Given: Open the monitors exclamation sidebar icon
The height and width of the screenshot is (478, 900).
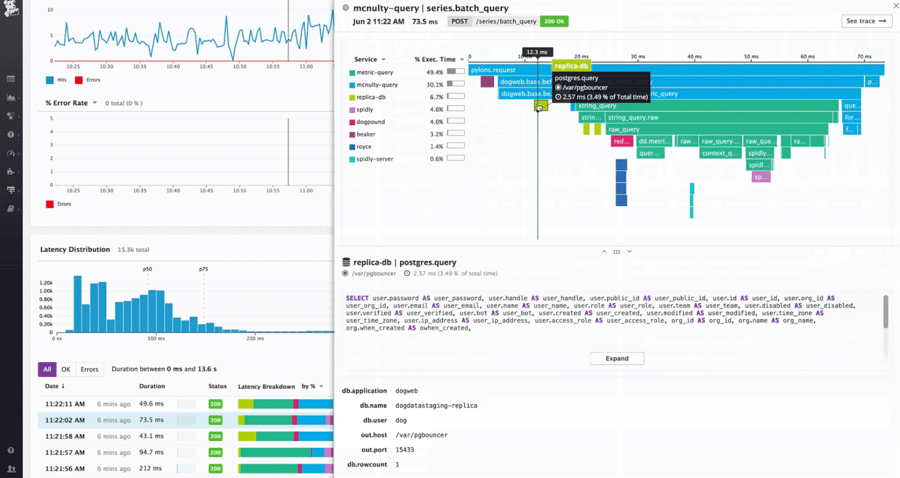Looking at the screenshot, I should pyautogui.click(x=11, y=134).
